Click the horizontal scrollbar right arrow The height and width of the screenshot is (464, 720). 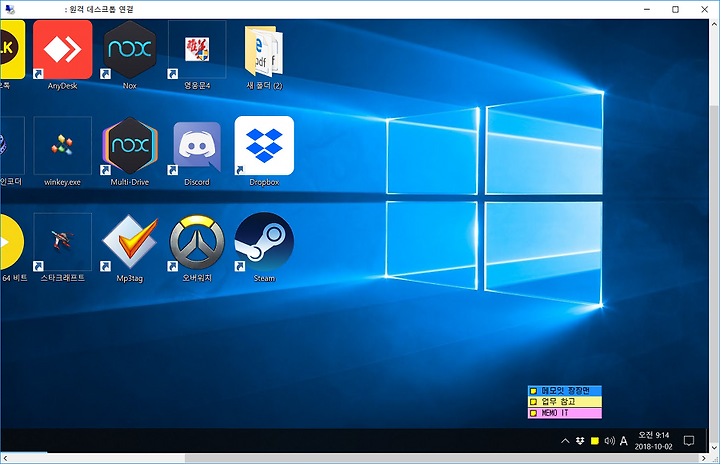pyautogui.click(x=704, y=458)
